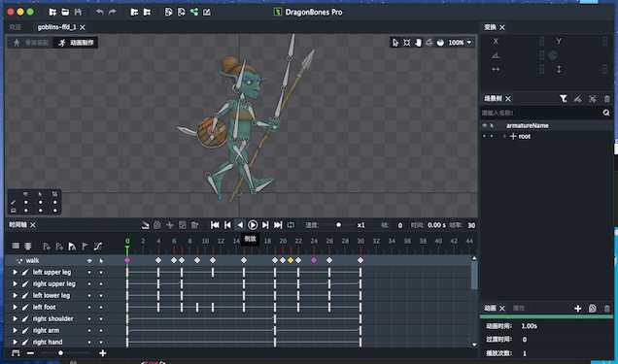Click the filter funnel icon in scene tree
Image resolution: width=618 pixels, height=364 pixels.
click(564, 99)
